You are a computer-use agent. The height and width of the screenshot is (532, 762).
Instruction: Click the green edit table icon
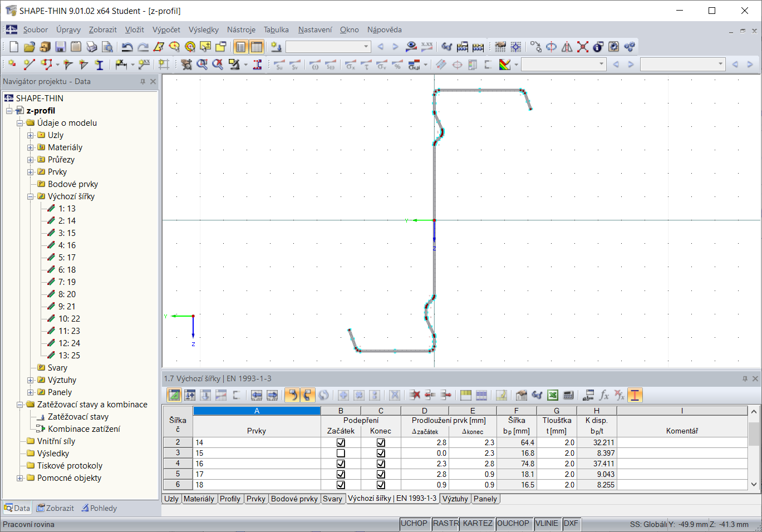pyautogui.click(x=174, y=395)
